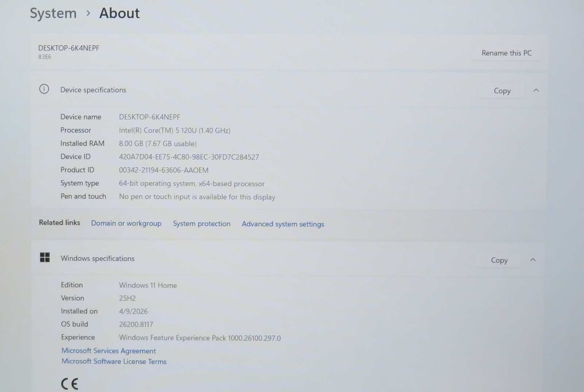The height and width of the screenshot is (392, 584).
Task: Open Domain or workgroup link
Action: (x=126, y=223)
